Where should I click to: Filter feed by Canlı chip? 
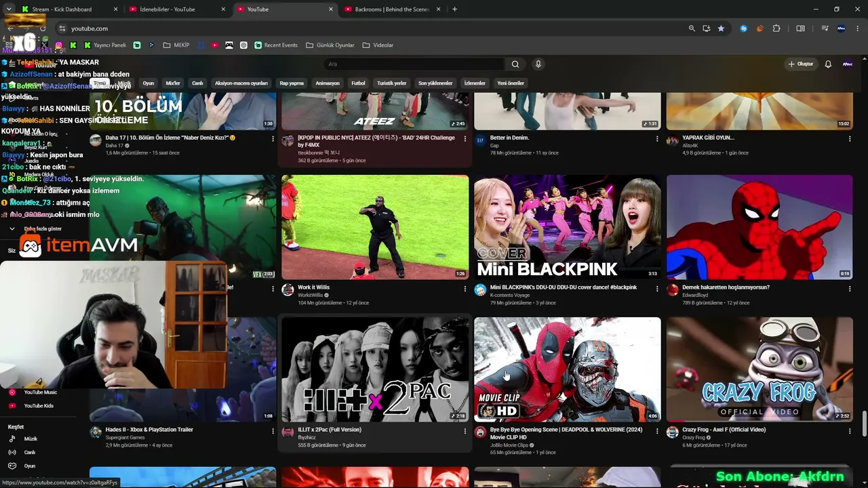pyautogui.click(x=197, y=83)
